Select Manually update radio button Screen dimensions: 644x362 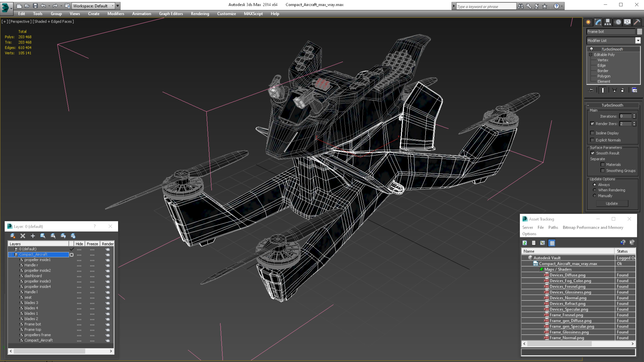click(x=595, y=196)
